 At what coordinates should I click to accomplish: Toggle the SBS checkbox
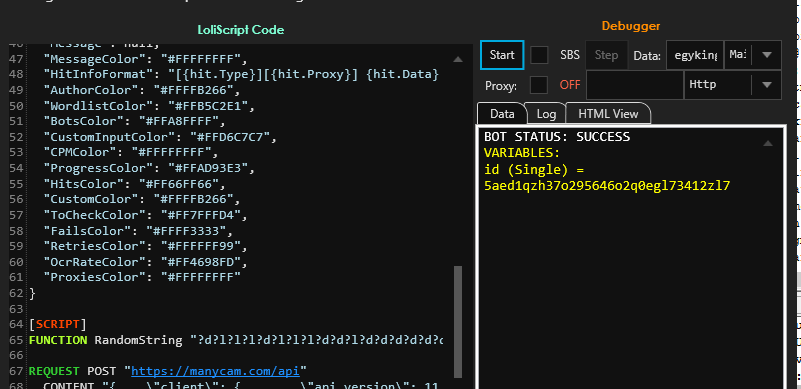click(539, 55)
